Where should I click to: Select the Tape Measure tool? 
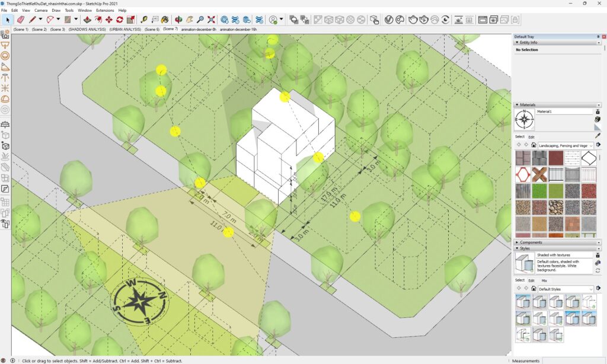pyautogui.click(x=144, y=20)
